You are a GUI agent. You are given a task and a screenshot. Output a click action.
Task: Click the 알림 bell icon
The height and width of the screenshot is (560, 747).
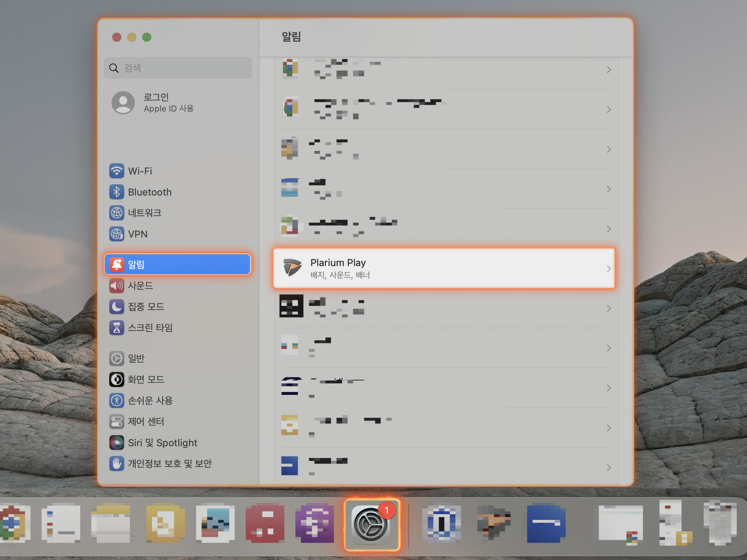tap(117, 264)
